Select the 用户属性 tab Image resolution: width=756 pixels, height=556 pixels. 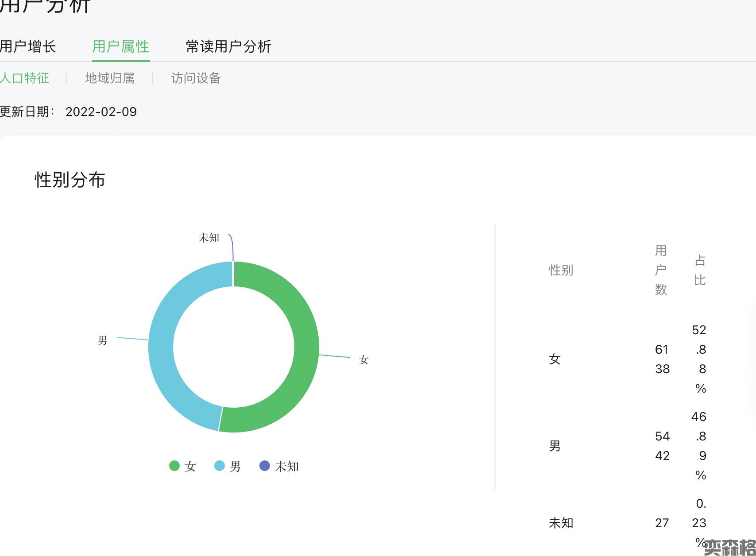coord(120,46)
